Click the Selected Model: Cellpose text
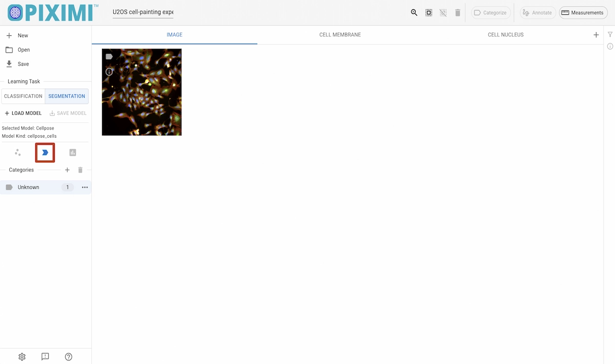615x364 pixels. (x=28, y=128)
